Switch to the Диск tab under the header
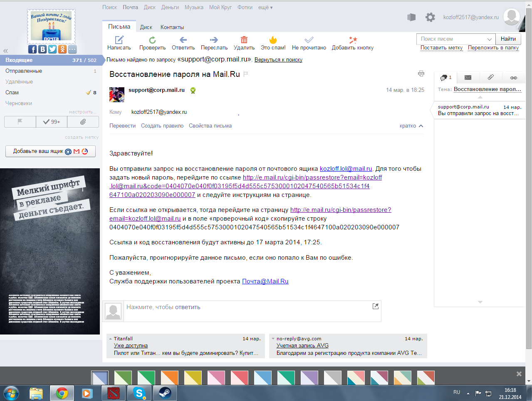The image size is (532, 401). point(146,27)
